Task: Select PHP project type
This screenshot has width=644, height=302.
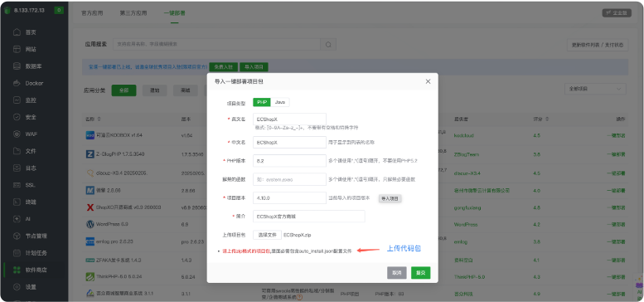Action: click(x=262, y=102)
